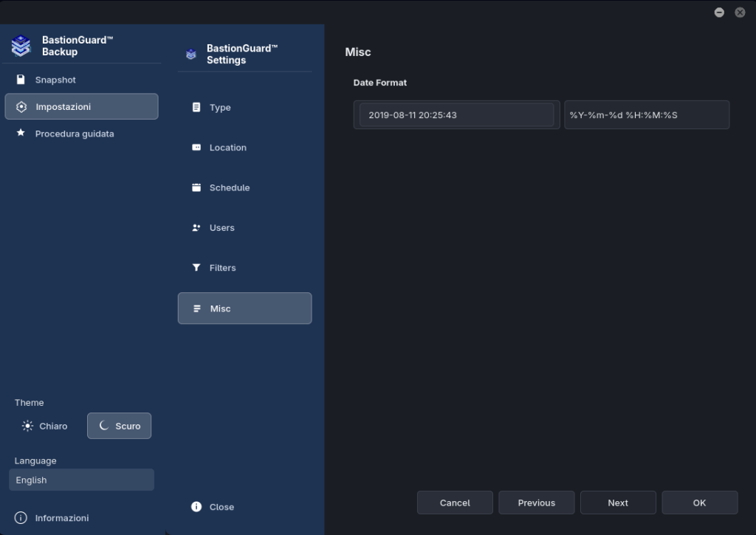Minimize the BastionGuard window

click(719, 13)
